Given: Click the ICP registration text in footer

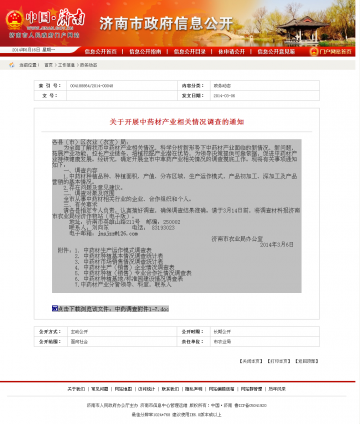Looking at the screenshot, I should coord(250,406).
